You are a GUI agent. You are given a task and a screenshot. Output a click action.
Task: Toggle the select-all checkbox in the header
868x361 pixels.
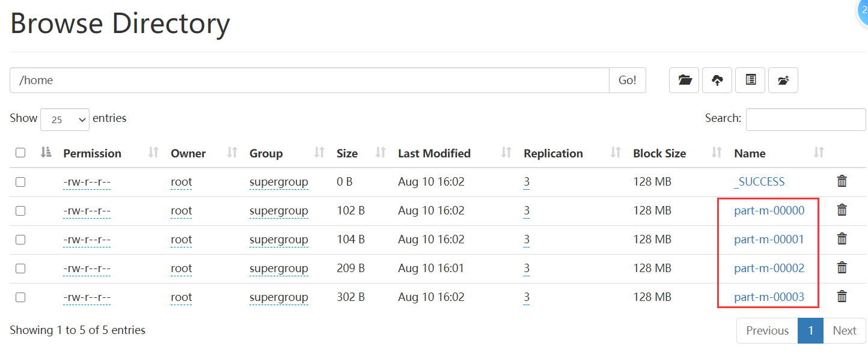point(20,153)
